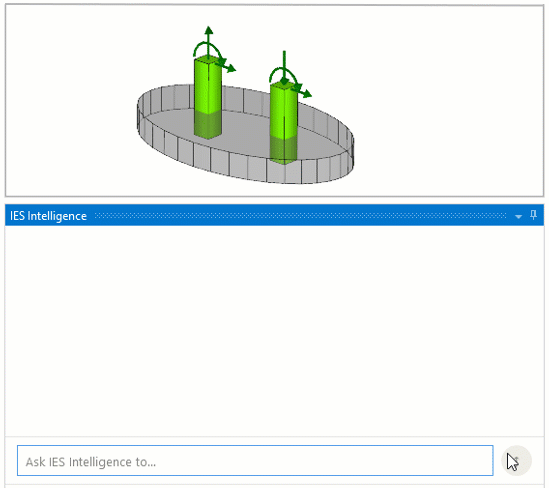The height and width of the screenshot is (488, 549).
Task: Click the dotted grip area of panel header
Action: pyautogui.click(x=300, y=216)
